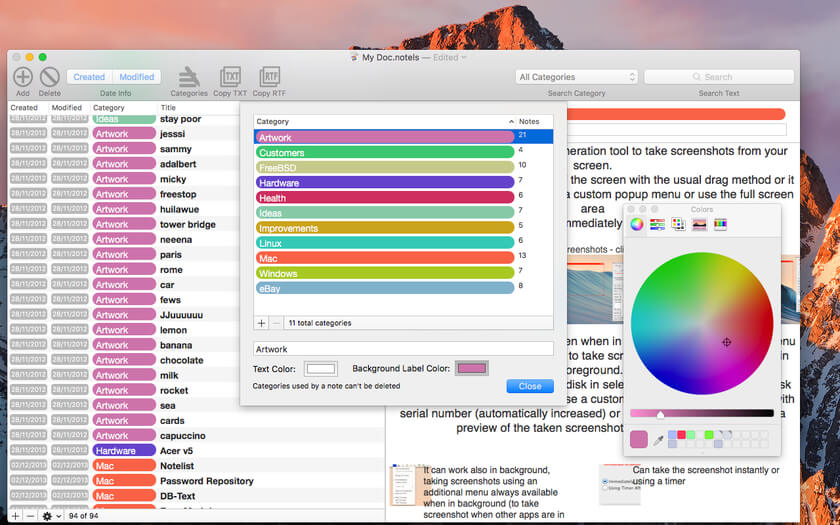Sort by the Category column header in dialog
Image resolution: width=840 pixels, height=525 pixels.
380,121
